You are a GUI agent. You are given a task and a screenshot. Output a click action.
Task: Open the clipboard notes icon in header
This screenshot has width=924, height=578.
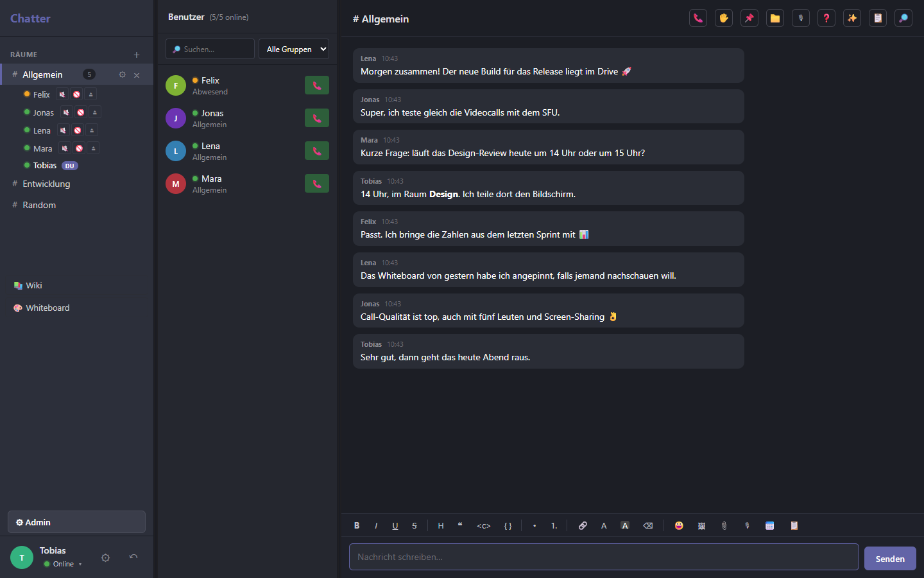click(x=878, y=18)
